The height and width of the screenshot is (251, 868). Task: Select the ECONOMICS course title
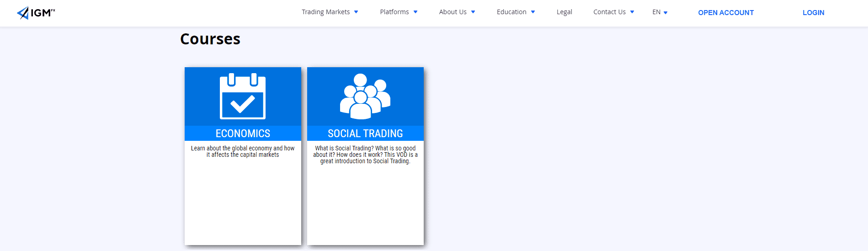tap(243, 134)
